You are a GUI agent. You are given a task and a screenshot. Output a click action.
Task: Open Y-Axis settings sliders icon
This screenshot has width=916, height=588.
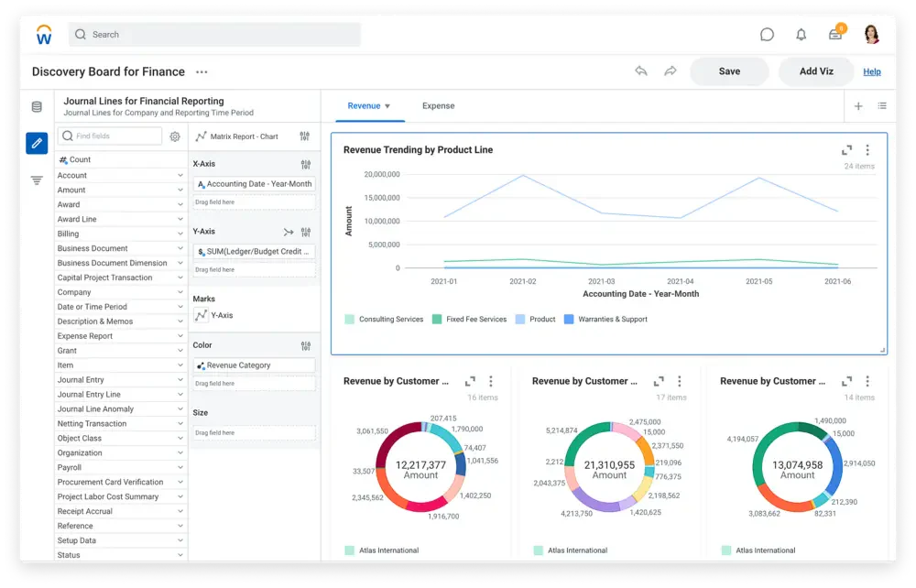coord(306,232)
